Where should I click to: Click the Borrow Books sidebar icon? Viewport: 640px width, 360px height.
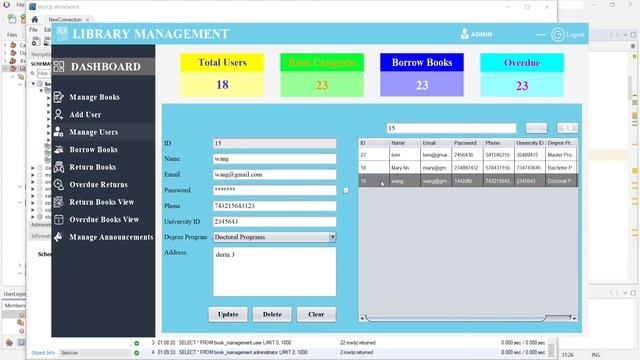[59, 149]
